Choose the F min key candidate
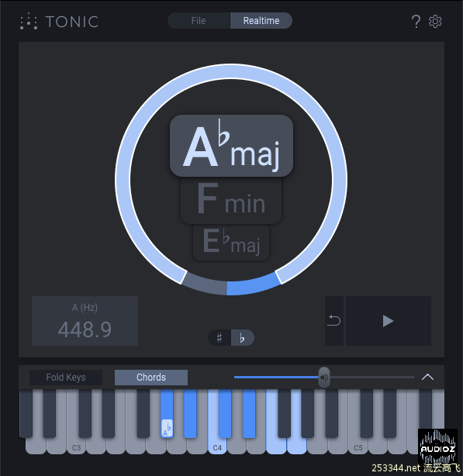 coord(231,200)
